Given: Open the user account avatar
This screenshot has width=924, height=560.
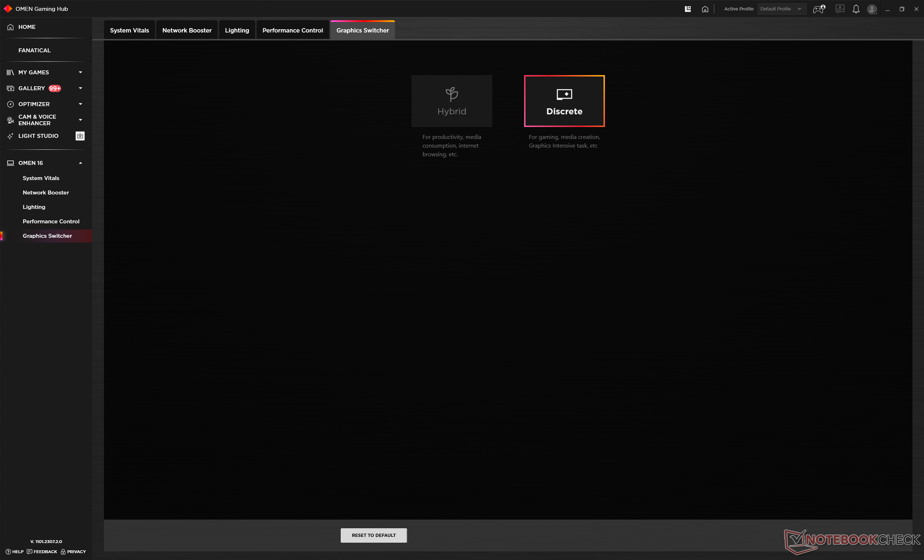Looking at the screenshot, I should pyautogui.click(x=872, y=9).
